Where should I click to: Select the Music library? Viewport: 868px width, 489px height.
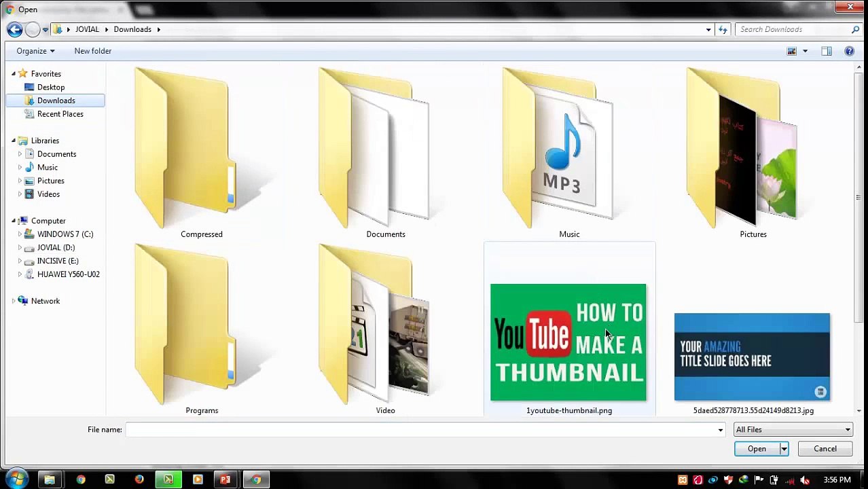47,167
